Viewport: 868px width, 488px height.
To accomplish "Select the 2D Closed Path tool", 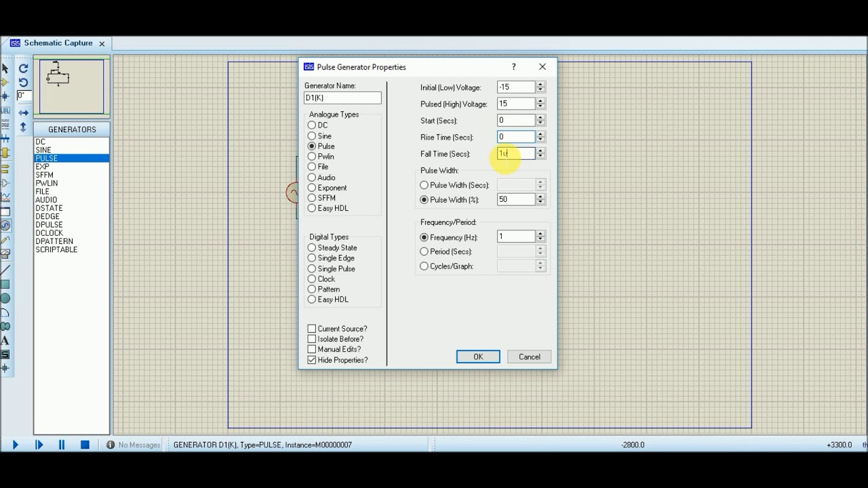I will [5, 327].
